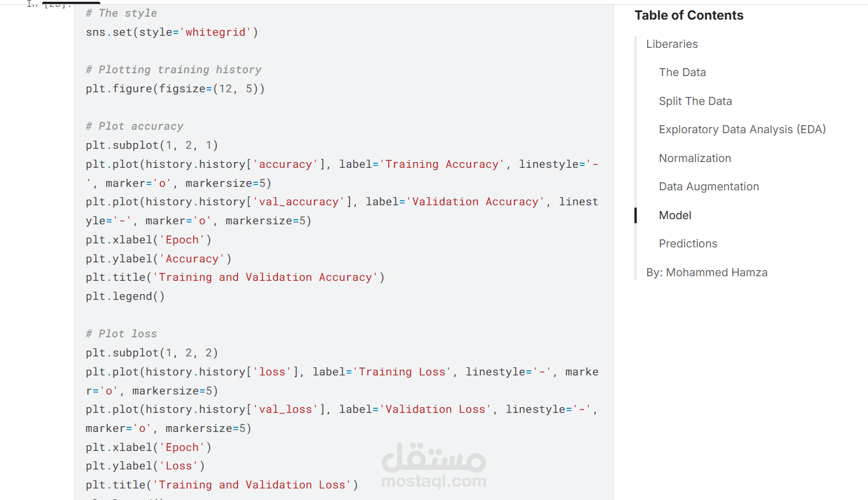Place cursor on sns.set whitegrid line
The image size is (868, 500).
coord(172,32)
